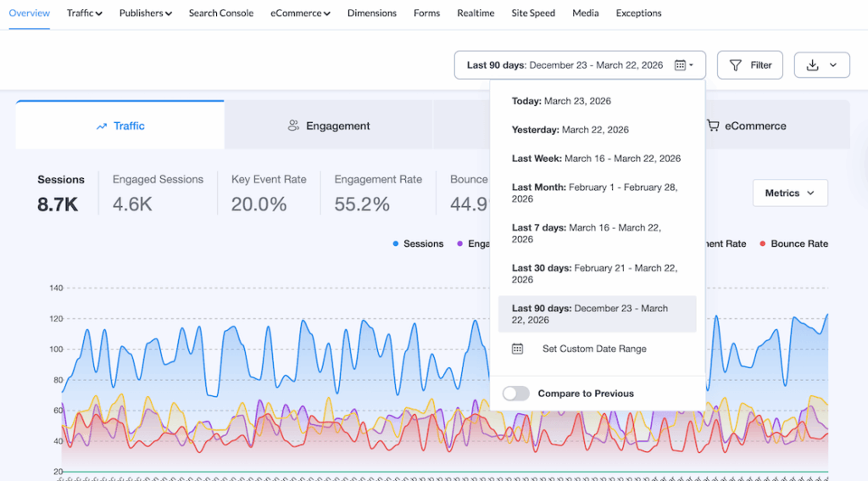The width and height of the screenshot is (868, 481).
Task: Click the calendar icon in date range selector
Action: click(680, 65)
